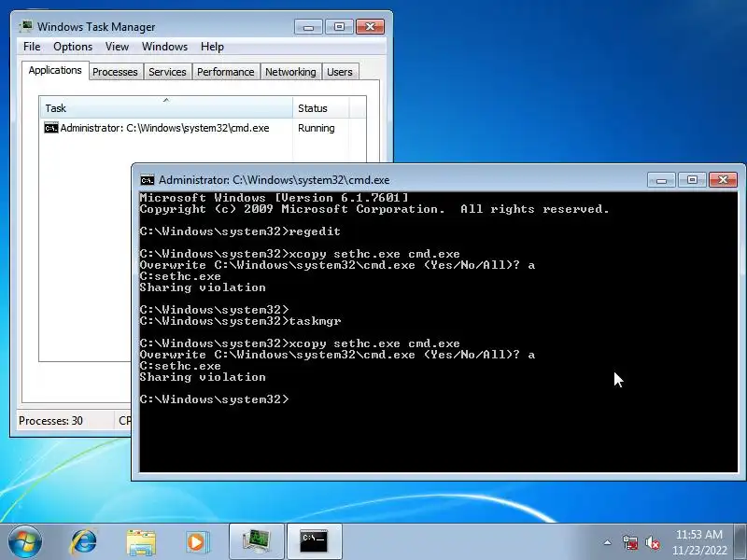Switch to the Performance tab

pyautogui.click(x=226, y=72)
